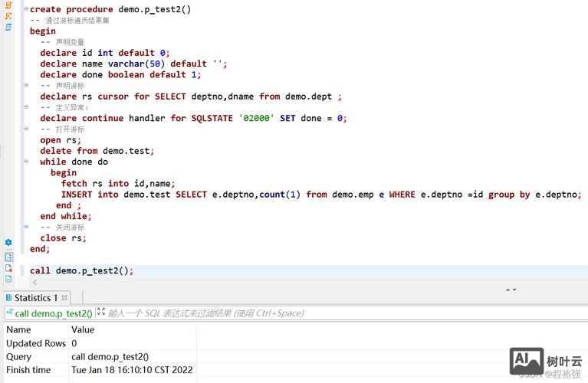The height and width of the screenshot is (383, 588).
Task: Click the top orange script icon in left toolbar
Action: click(8, 5)
